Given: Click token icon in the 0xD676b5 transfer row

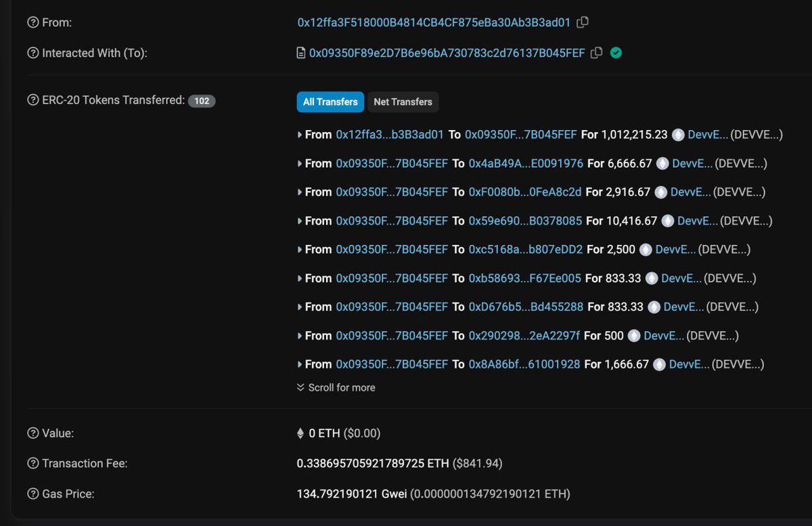Looking at the screenshot, I should (654, 307).
